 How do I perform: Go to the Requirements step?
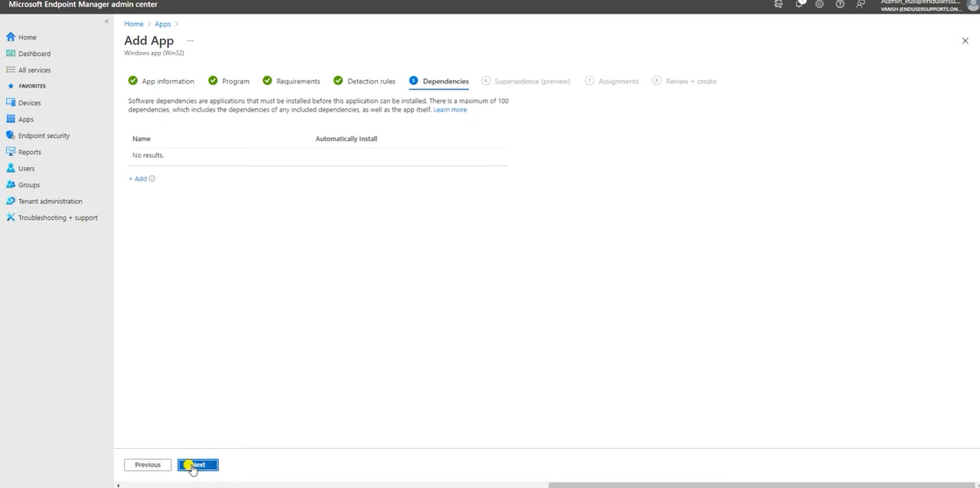click(291, 81)
